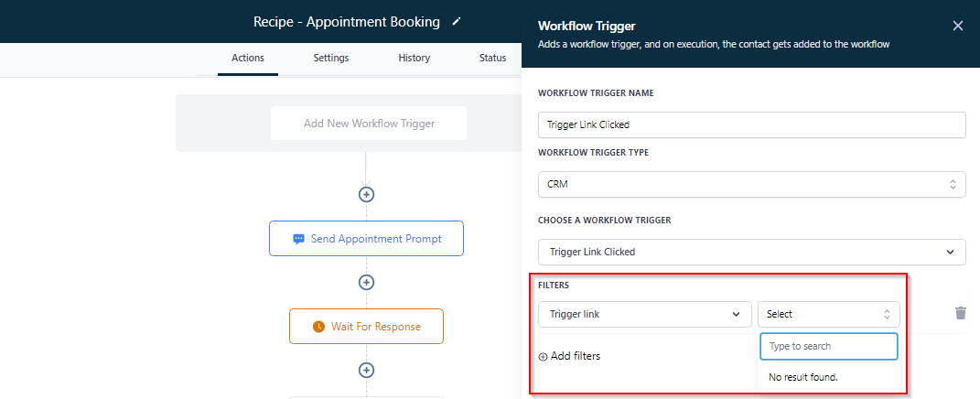
Task: Click into the Workflow Trigger Name field
Action: tap(752, 124)
